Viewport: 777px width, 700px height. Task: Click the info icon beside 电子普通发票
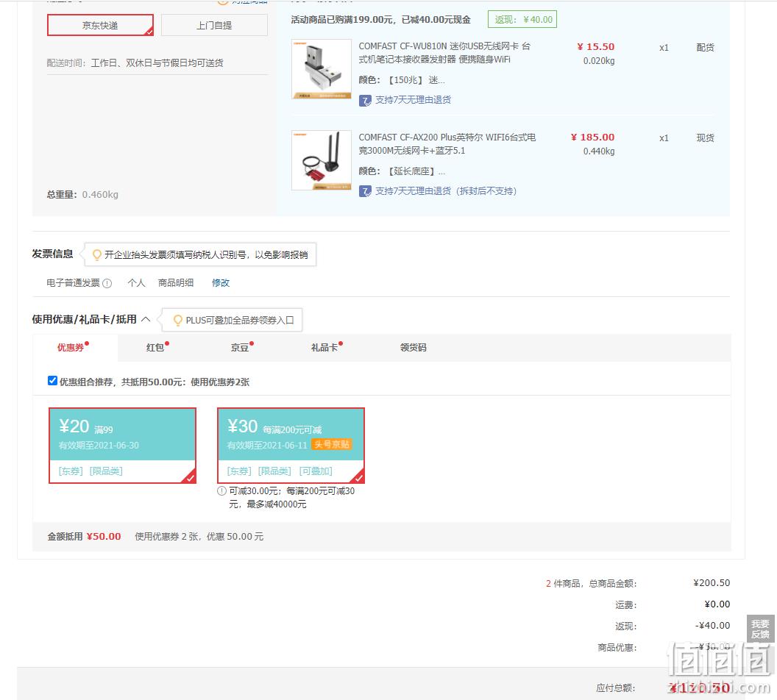107,283
